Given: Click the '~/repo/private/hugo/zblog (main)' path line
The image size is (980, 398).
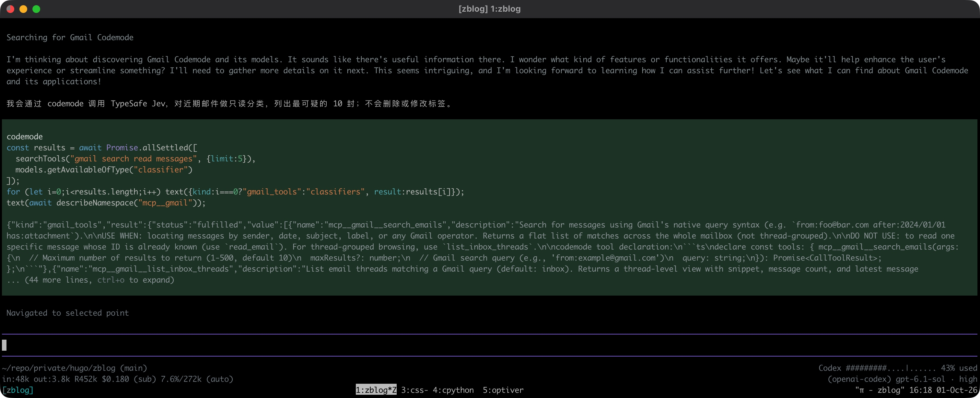Looking at the screenshot, I should click(x=74, y=368).
